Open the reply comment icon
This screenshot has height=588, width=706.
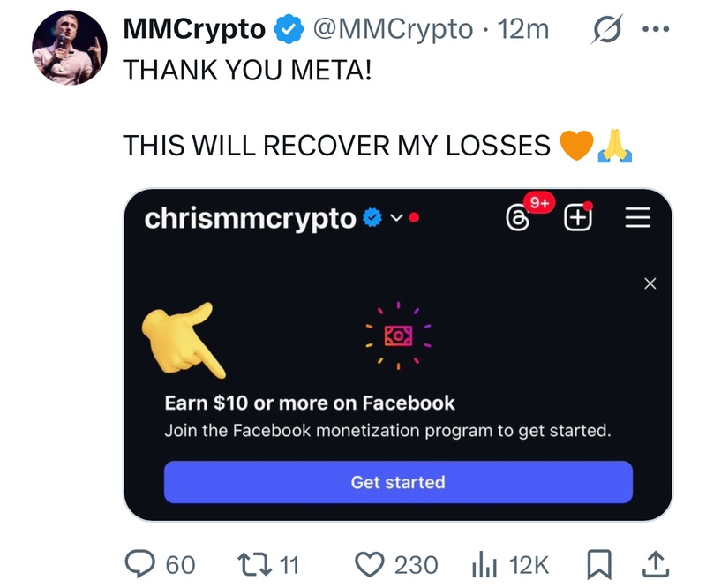coord(140,563)
